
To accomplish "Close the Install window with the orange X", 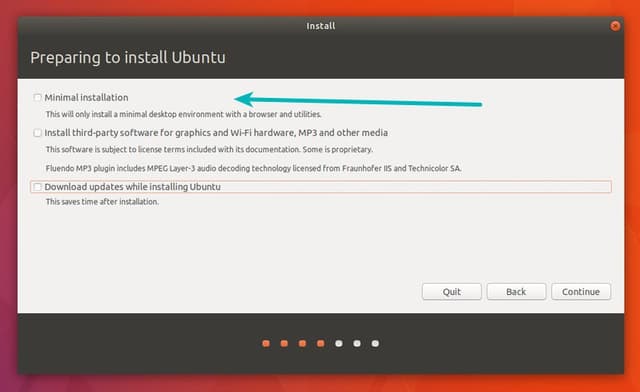I will [x=615, y=26].
